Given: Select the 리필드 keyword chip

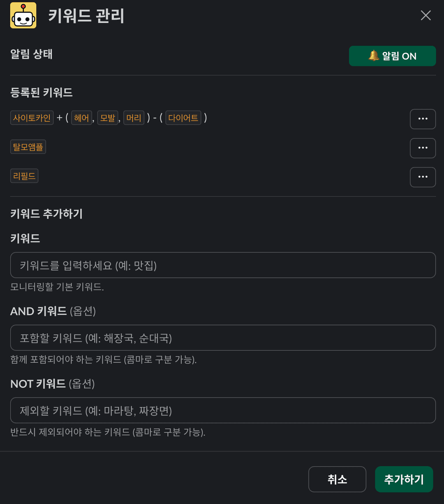Looking at the screenshot, I should point(24,176).
